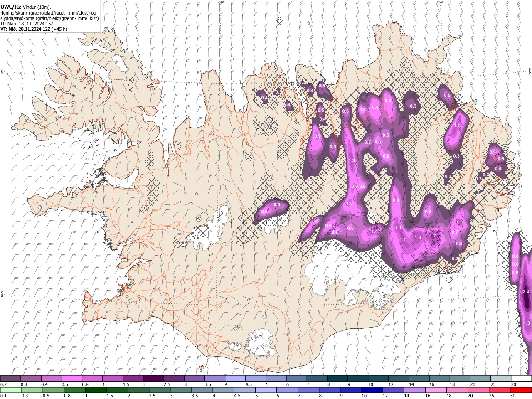Viewport: 532px width, 399px height.
Task: Click the 'IT: Mán. 18. 11. 2024 15Z' text
Action: click(x=27, y=24)
